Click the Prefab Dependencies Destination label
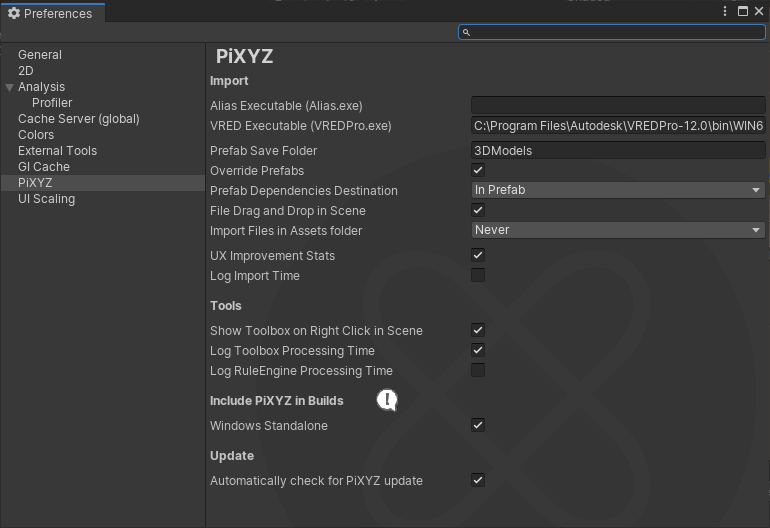This screenshot has width=770, height=528. (304, 191)
